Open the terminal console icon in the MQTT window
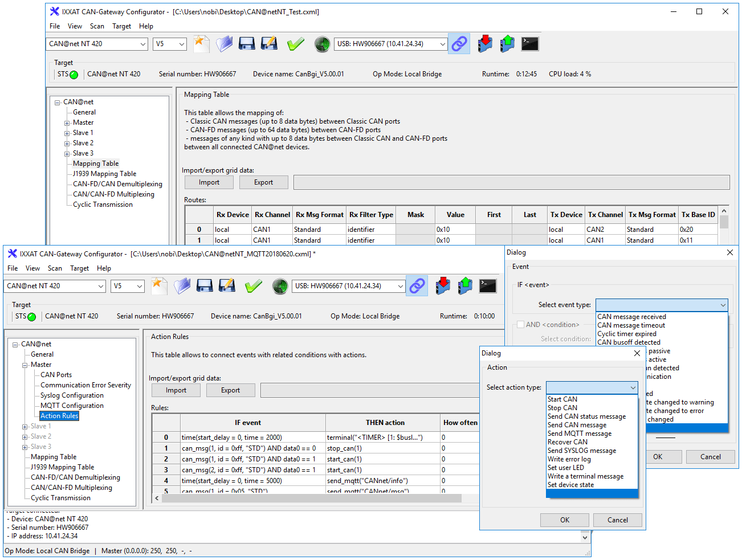This screenshot has width=742, height=560. tap(488, 285)
